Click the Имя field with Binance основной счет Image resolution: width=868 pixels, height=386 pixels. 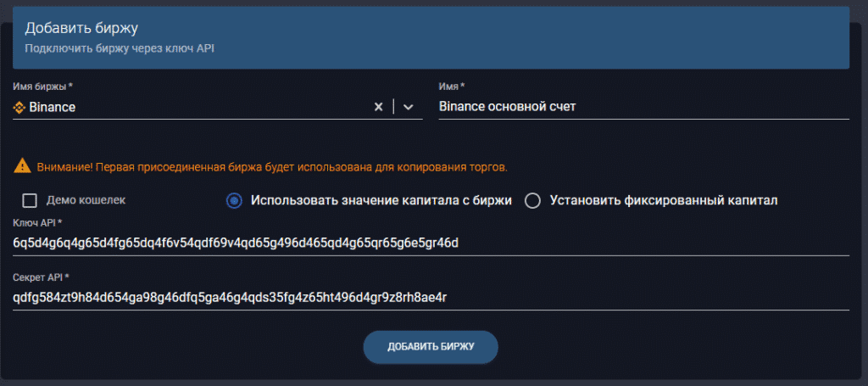coord(644,107)
